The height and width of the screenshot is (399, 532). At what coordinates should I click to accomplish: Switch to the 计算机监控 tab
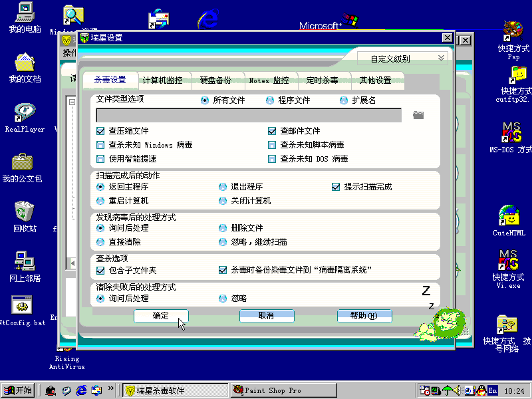click(x=162, y=80)
